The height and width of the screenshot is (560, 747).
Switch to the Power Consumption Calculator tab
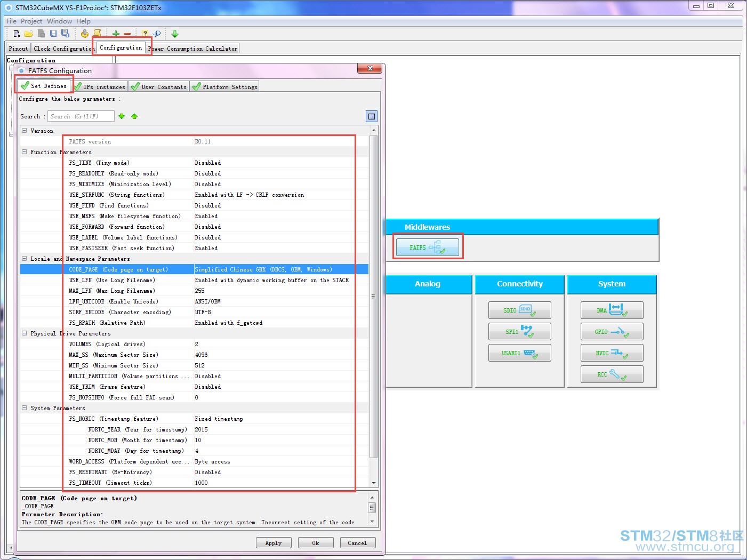click(193, 49)
